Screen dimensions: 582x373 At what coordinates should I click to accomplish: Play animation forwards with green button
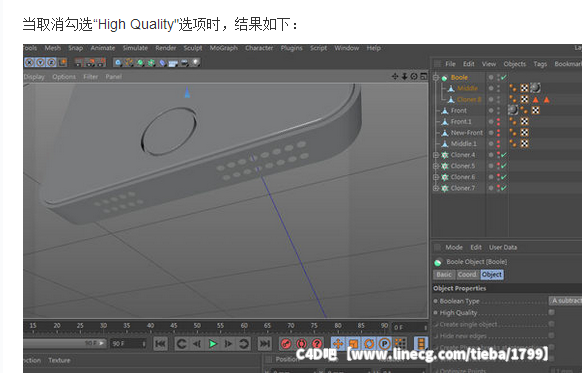[x=213, y=344]
